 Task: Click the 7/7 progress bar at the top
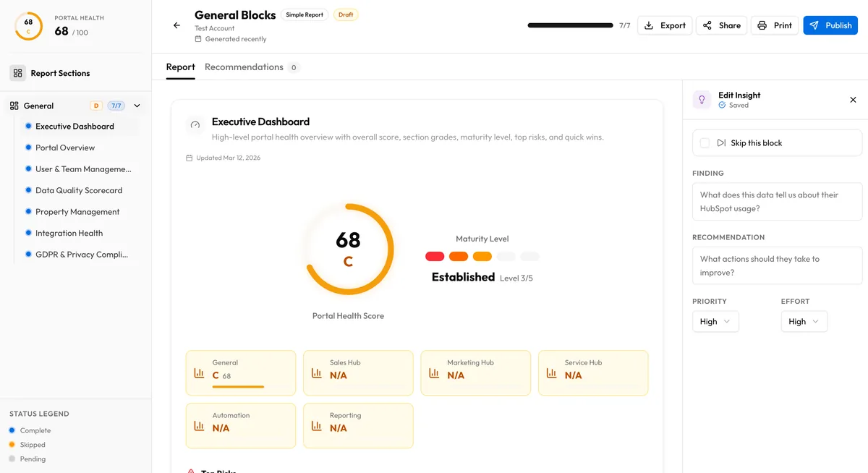coord(570,25)
